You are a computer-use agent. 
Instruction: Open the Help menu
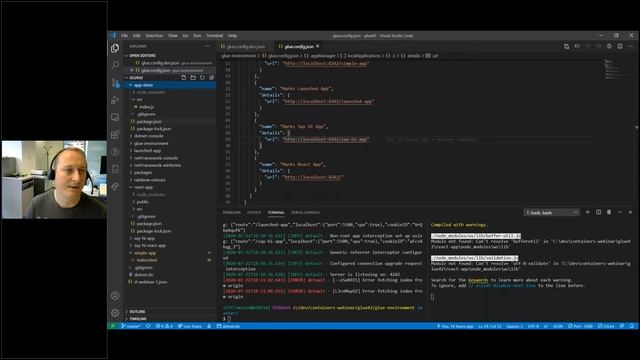point(233,36)
